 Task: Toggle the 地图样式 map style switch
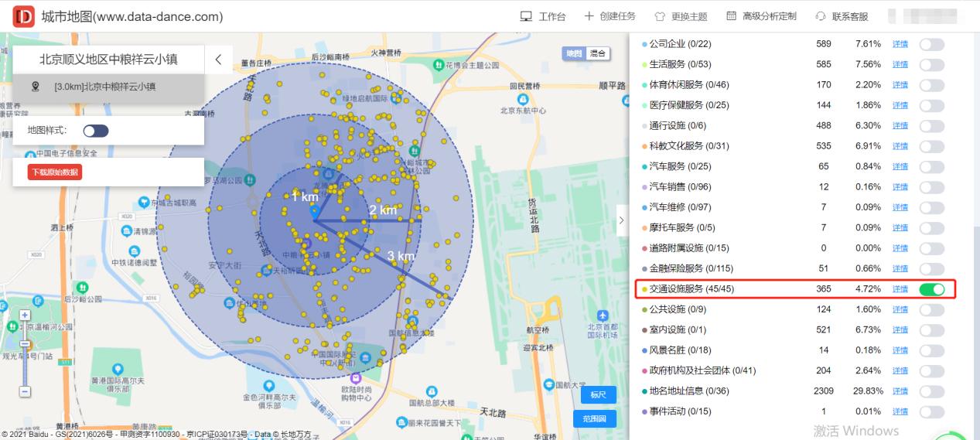(96, 131)
